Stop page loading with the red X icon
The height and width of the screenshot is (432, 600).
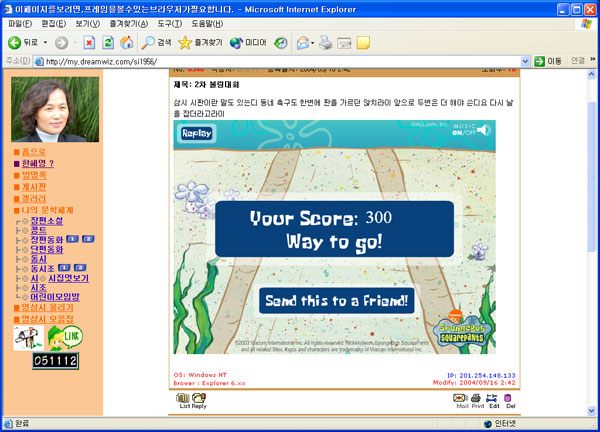[89, 42]
